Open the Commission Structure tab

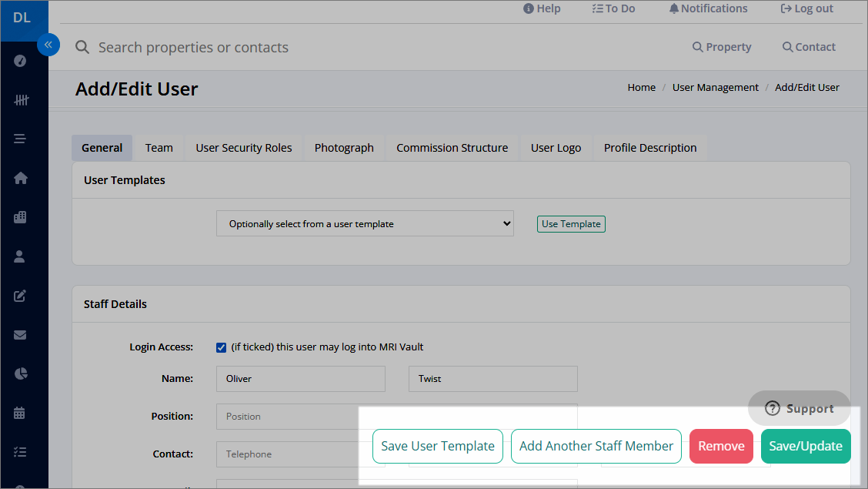tap(452, 148)
